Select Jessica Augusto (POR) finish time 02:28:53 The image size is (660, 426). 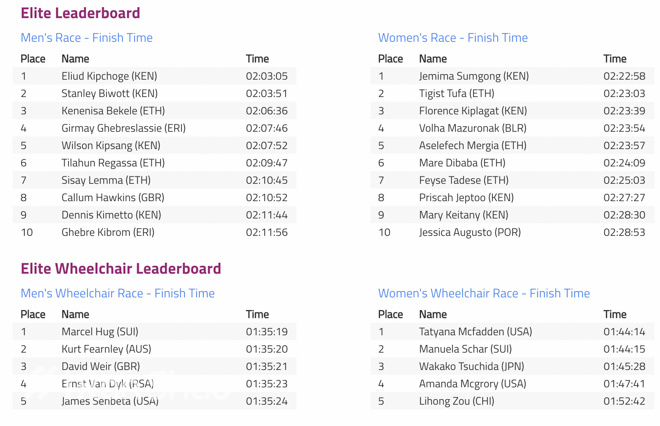click(x=624, y=232)
